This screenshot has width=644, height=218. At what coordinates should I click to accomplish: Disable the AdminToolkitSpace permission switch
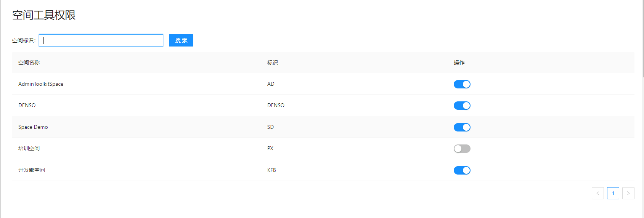tap(462, 84)
